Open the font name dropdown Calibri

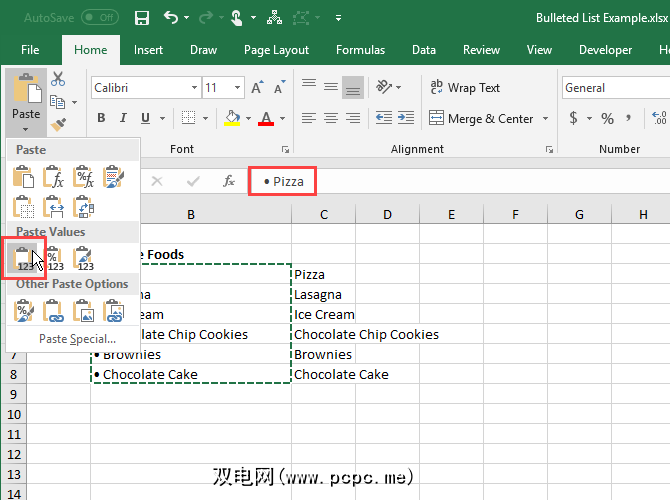pos(194,88)
